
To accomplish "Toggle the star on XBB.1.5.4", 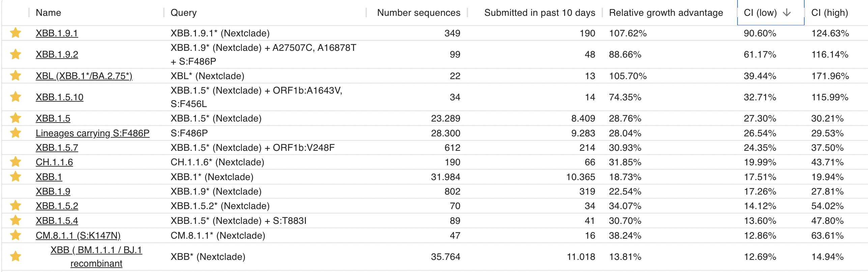I will click(15, 221).
